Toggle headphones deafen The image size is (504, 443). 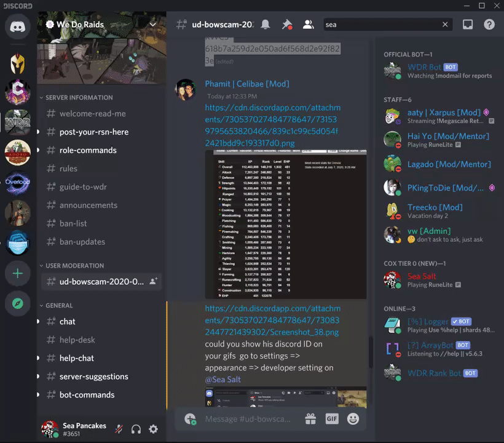pos(136,429)
